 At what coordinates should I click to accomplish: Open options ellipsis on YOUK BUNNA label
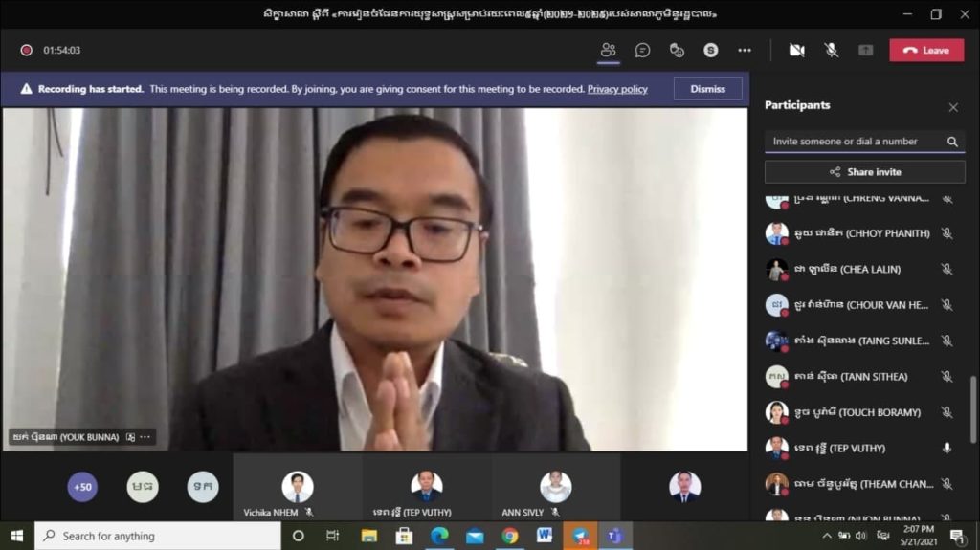(x=145, y=437)
